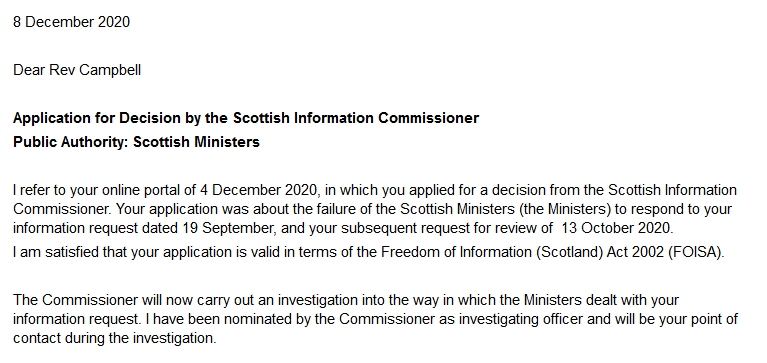The image size is (767, 363).
Task: Click the date 8 December 2020
Action: pos(71,22)
